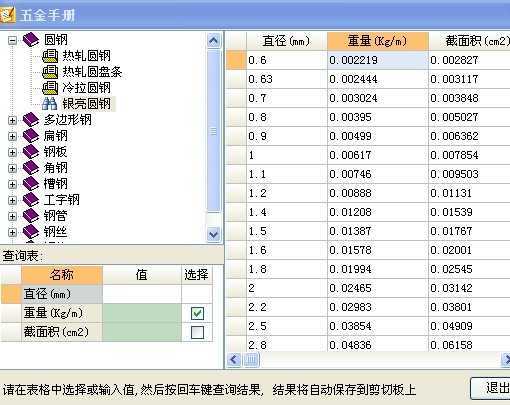Expand the 槽钢 tree node
This screenshot has height=405, width=510.
(12, 184)
